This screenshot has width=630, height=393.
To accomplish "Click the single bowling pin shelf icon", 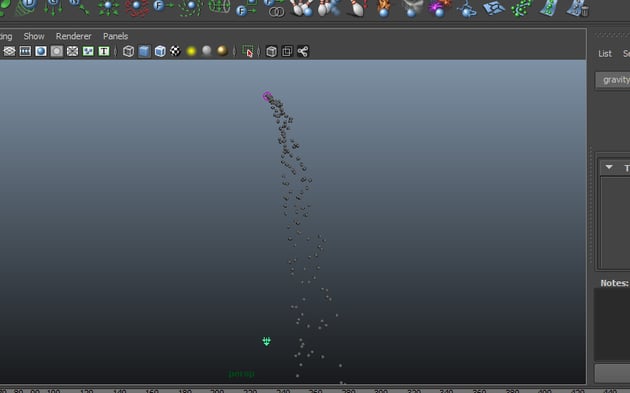I will [x=358, y=8].
